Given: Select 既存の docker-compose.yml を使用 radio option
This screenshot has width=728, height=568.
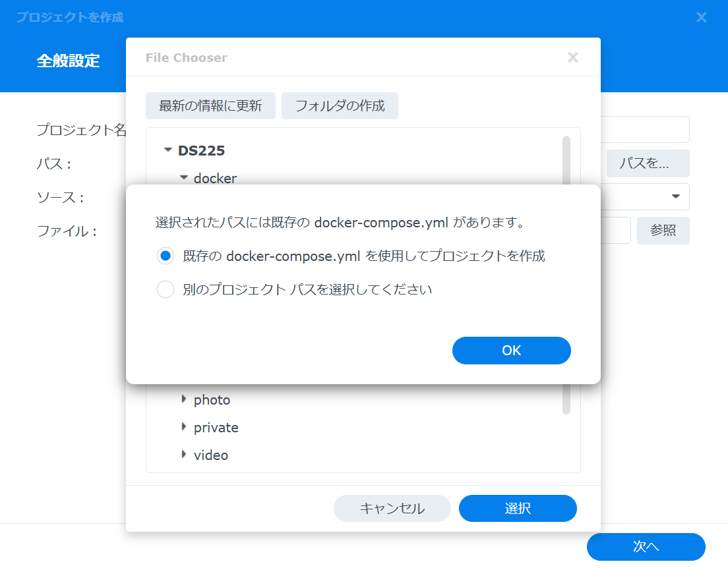Looking at the screenshot, I should [166, 256].
